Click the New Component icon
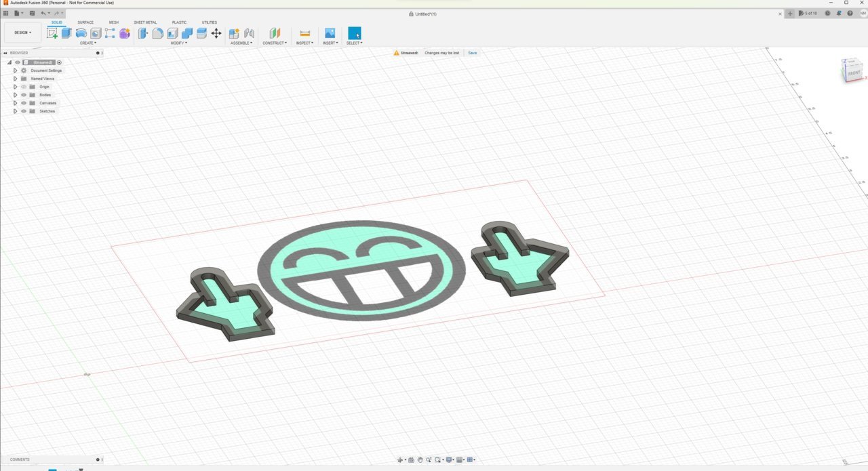The height and width of the screenshot is (471, 868). click(235, 33)
